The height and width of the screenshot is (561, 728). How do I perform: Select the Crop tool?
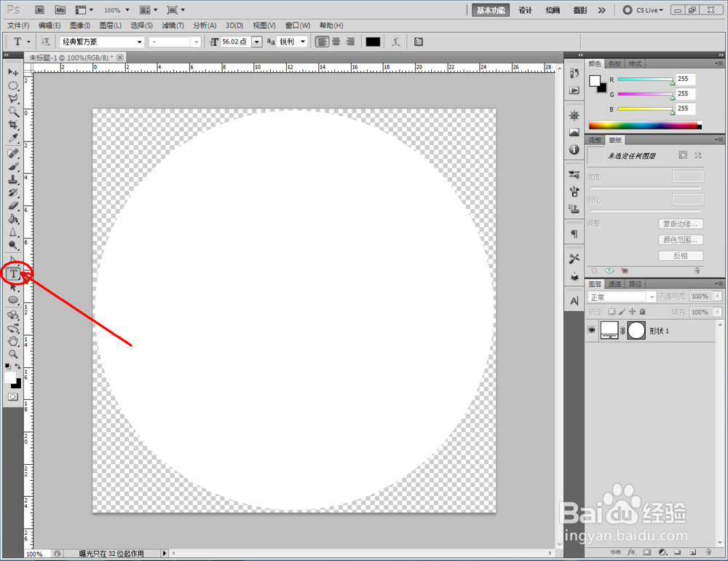[x=13, y=125]
